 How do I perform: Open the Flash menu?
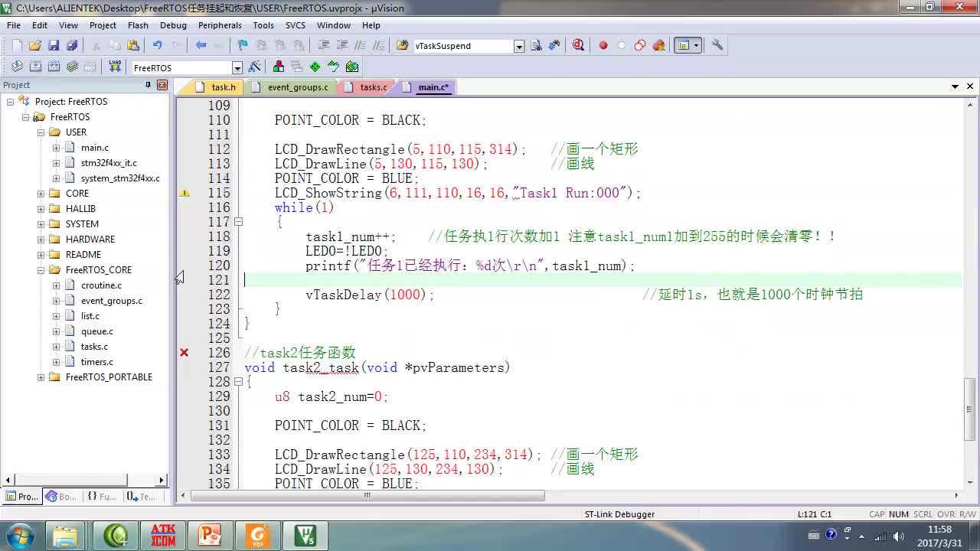tap(138, 25)
